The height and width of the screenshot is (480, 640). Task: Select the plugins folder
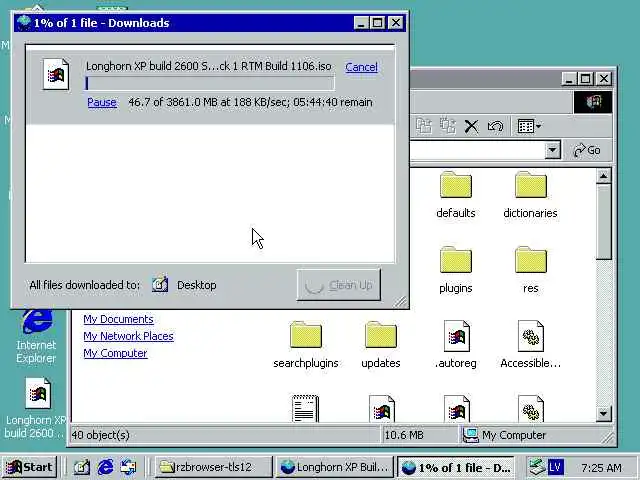coord(456,270)
